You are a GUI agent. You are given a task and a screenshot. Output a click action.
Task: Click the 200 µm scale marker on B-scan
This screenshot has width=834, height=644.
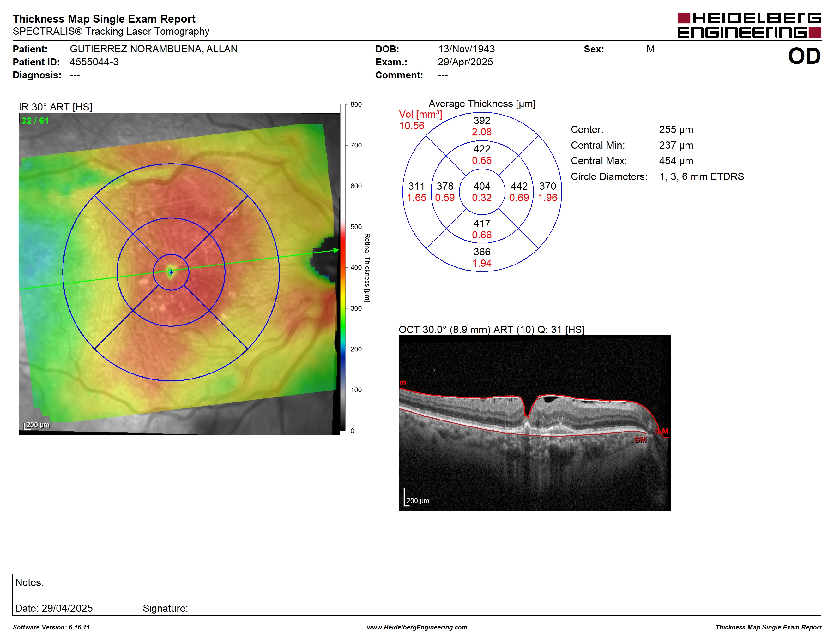click(417, 498)
